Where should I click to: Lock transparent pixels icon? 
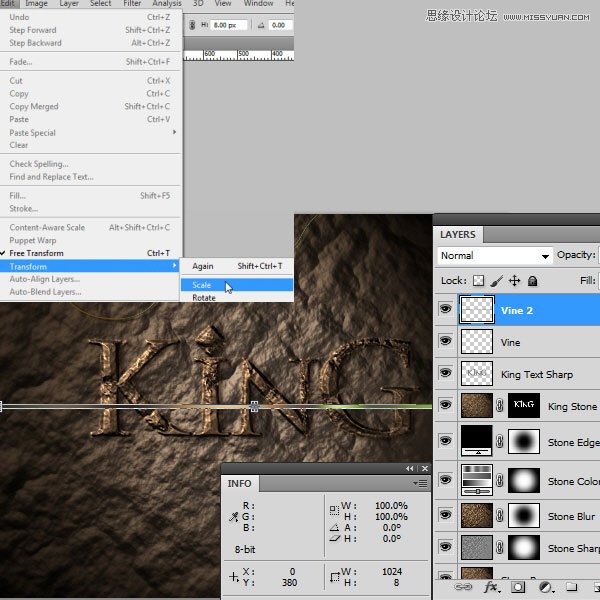pos(478,281)
